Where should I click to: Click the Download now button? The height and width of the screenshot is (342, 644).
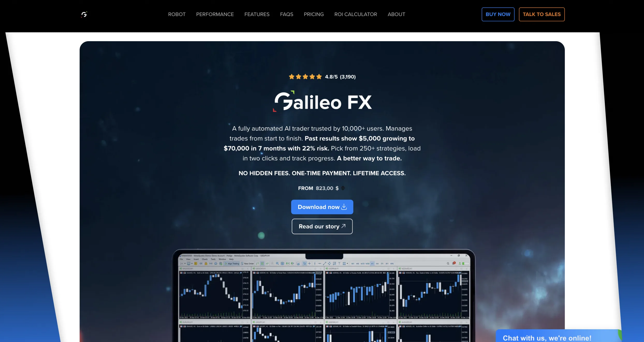[x=322, y=207]
